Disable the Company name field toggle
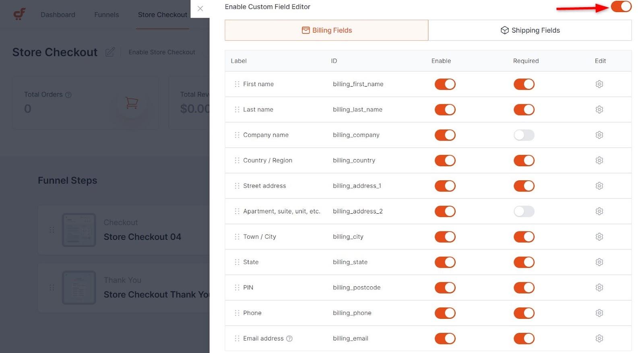The image size is (644, 353). (445, 135)
